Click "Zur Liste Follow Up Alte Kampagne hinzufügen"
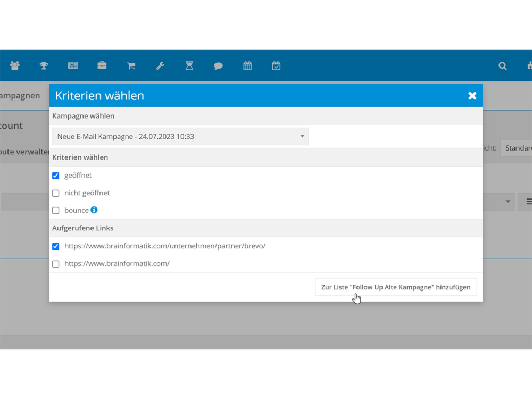This screenshot has height=399, width=532. (396, 287)
